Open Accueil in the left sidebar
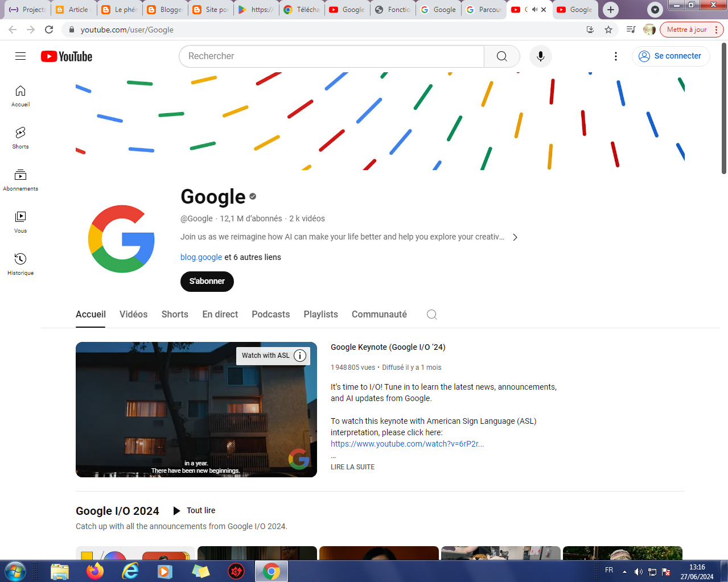 coord(20,96)
